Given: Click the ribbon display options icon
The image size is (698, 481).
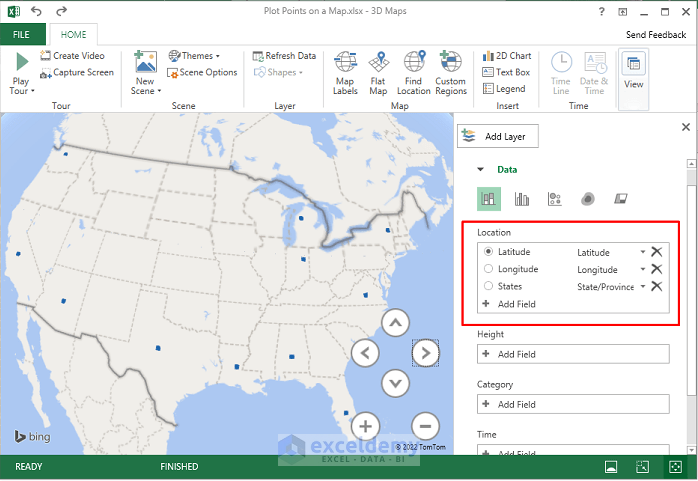Looking at the screenshot, I should pyautogui.click(x=622, y=12).
